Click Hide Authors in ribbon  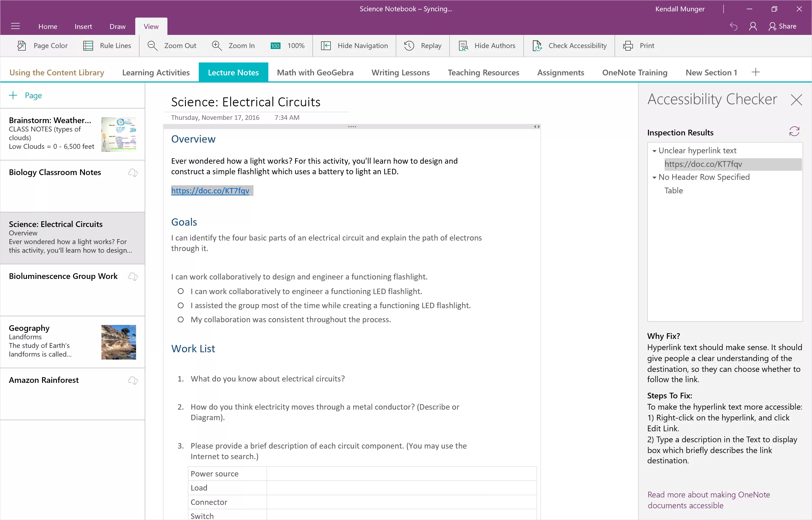(x=487, y=45)
